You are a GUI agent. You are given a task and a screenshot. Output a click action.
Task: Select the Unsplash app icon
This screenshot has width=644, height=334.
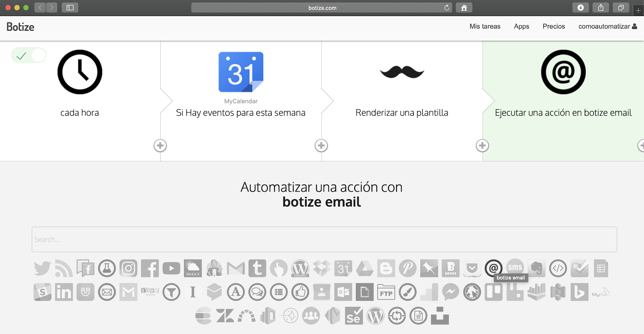440,316
